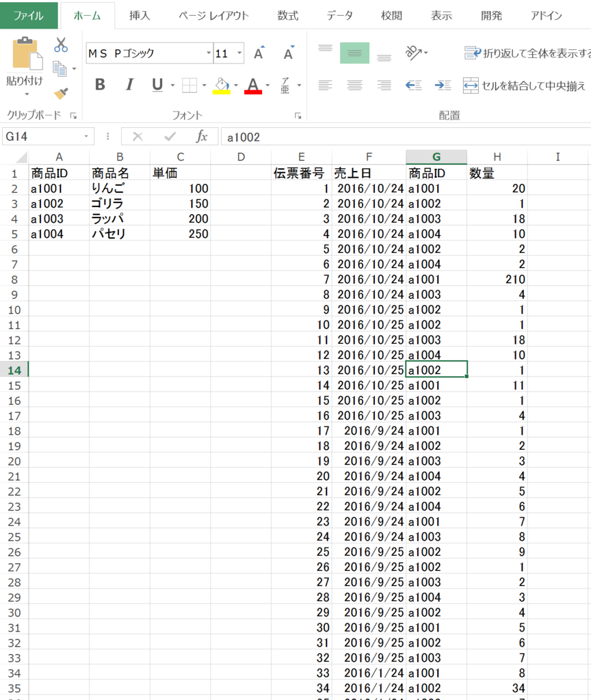The width and height of the screenshot is (591, 700).
Task: Switch to the 校閲 tab
Action: [391, 16]
